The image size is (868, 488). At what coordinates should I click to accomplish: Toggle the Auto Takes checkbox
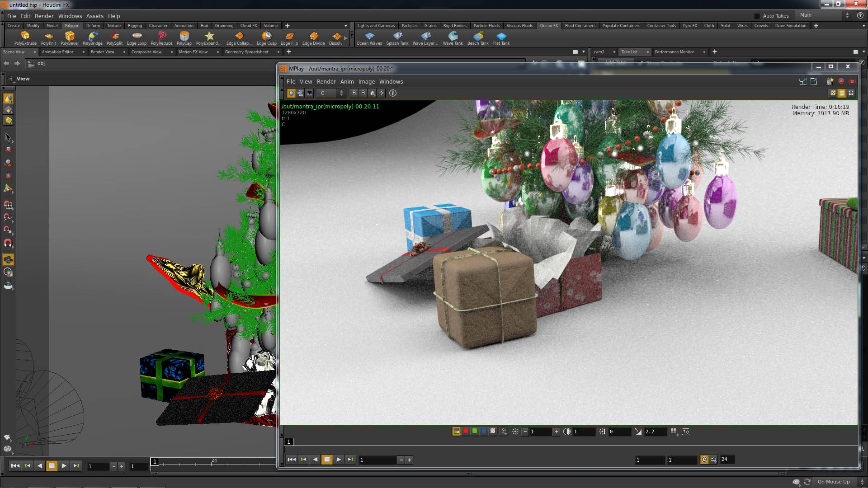pyautogui.click(x=757, y=16)
